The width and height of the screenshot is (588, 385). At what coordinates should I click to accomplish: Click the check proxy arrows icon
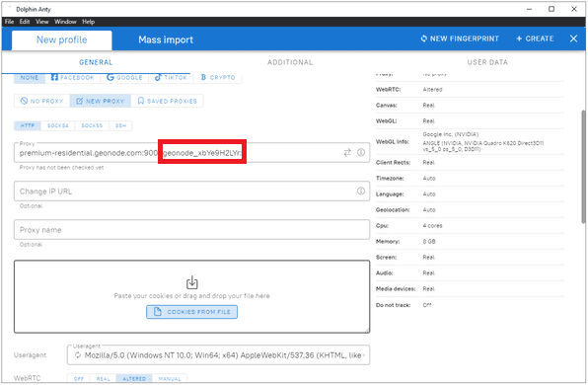(347, 153)
